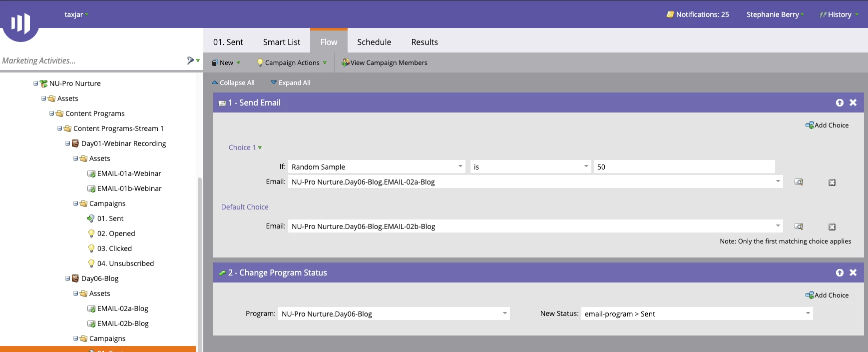Screen dimensions: 868x352
Task: Remove Choice 1 with delete icon
Action: point(832,182)
